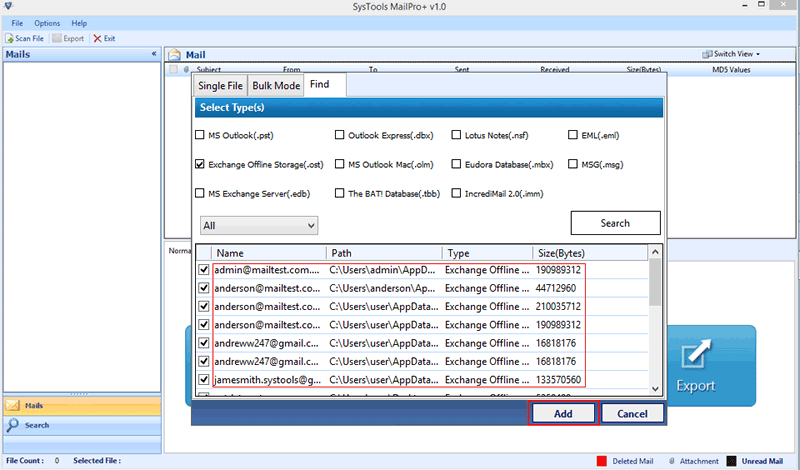Sort list by Path column header

[384, 253]
